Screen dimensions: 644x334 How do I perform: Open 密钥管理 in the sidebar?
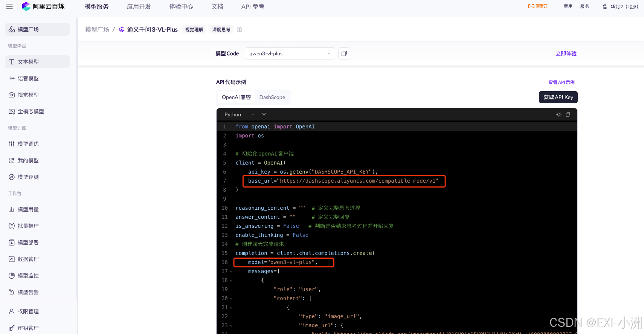(37, 328)
